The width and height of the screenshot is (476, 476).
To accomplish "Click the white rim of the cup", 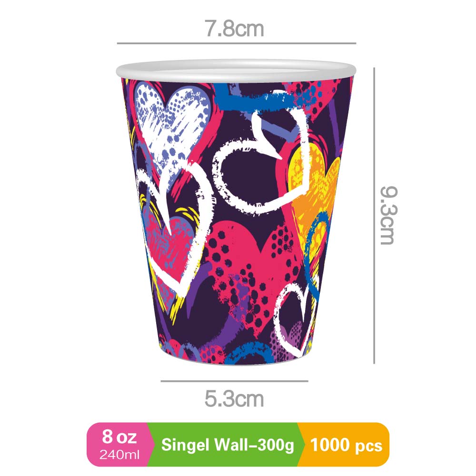I will (x=236, y=70).
